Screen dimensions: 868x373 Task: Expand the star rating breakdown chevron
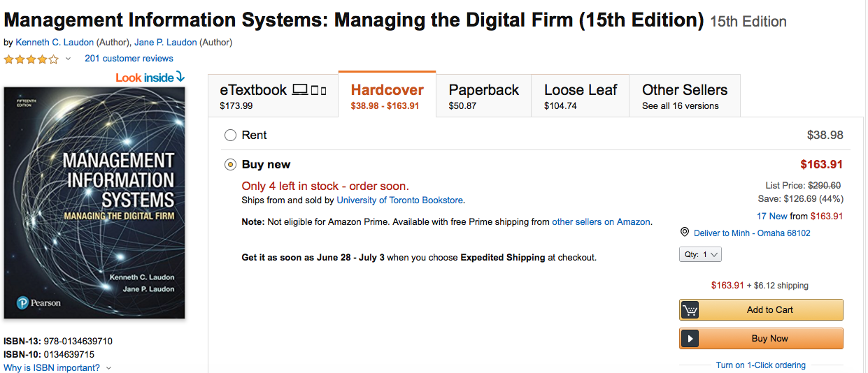point(68,59)
